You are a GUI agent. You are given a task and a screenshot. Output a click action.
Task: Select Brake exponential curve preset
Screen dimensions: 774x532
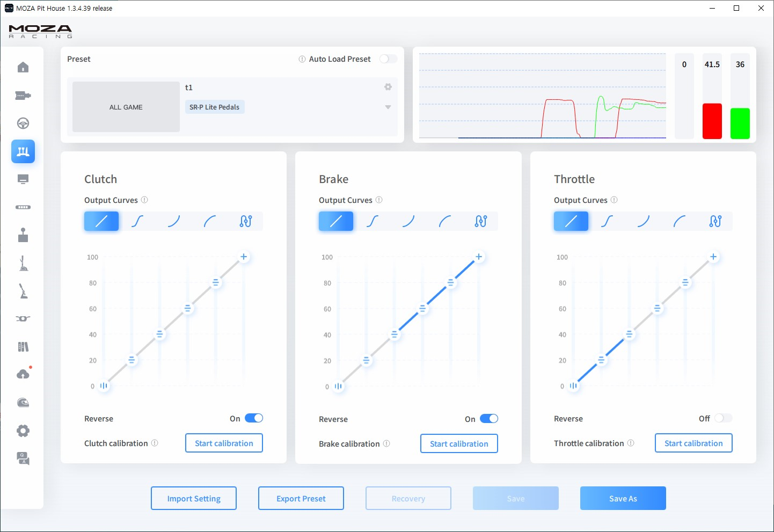tap(408, 221)
